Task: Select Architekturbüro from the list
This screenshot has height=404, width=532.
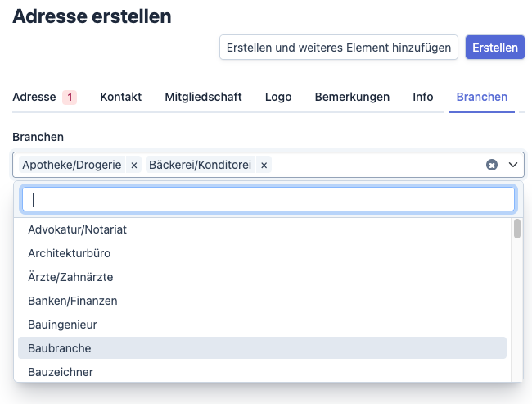Action: tap(69, 253)
